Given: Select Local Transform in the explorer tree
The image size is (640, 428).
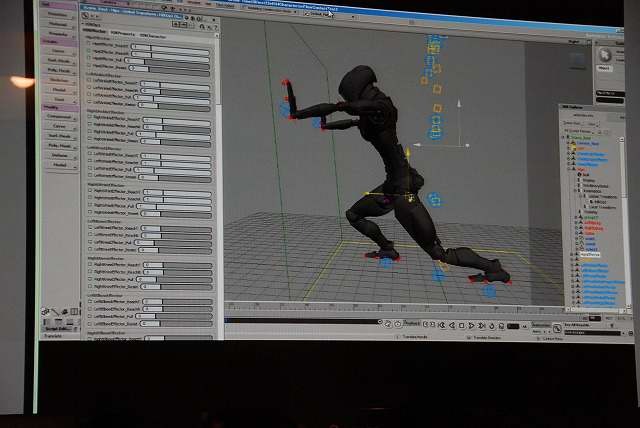Looking at the screenshot, I should [601, 207].
